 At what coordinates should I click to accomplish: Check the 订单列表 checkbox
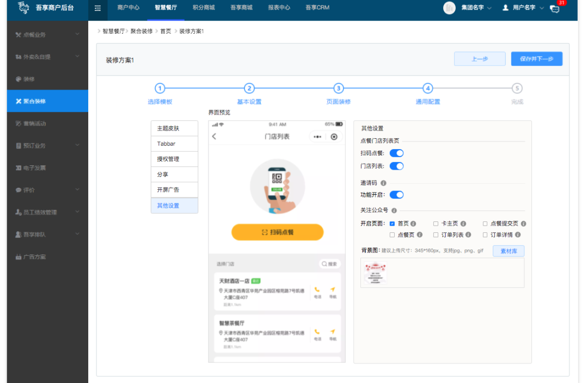coord(436,235)
